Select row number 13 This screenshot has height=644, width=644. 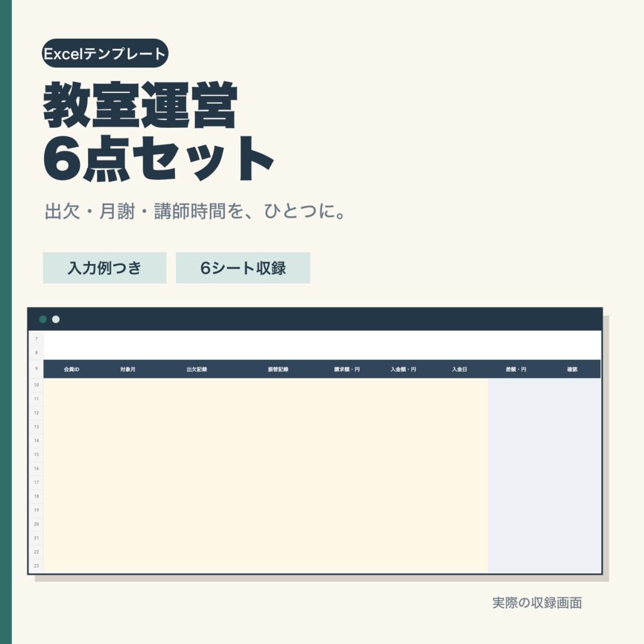coord(36,427)
